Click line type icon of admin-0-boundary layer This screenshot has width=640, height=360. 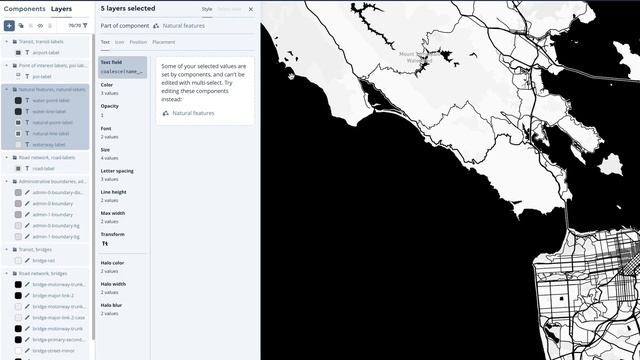(x=27, y=203)
